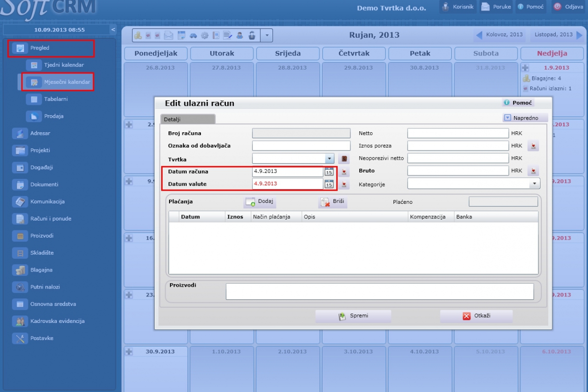Open Poruke in the top bar
588x392 pixels.
(x=496, y=7)
